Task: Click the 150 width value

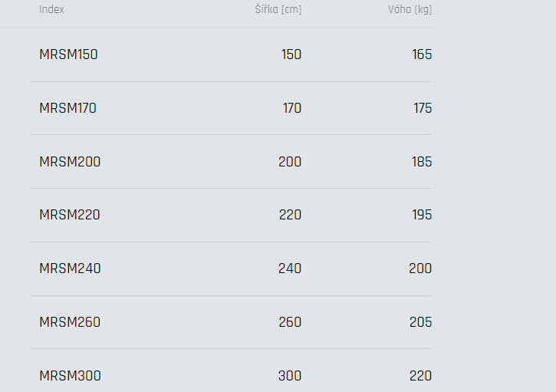Action: [x=291, y=54]
